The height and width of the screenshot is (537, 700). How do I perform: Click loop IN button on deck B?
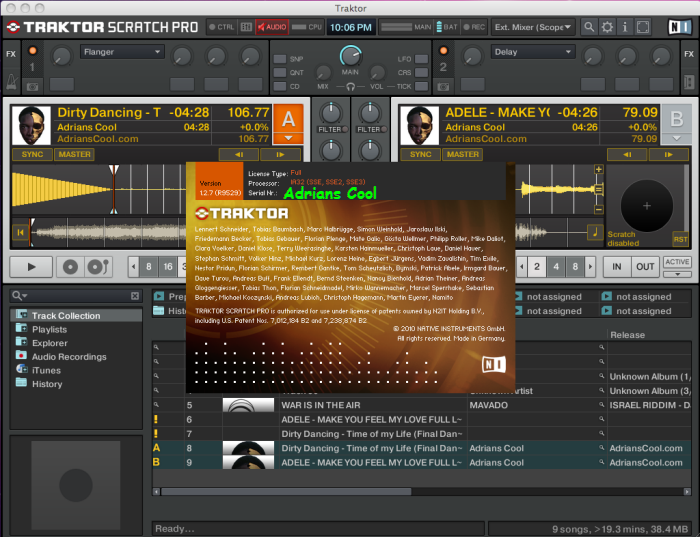pyautogui.click(x=617, y=267)
